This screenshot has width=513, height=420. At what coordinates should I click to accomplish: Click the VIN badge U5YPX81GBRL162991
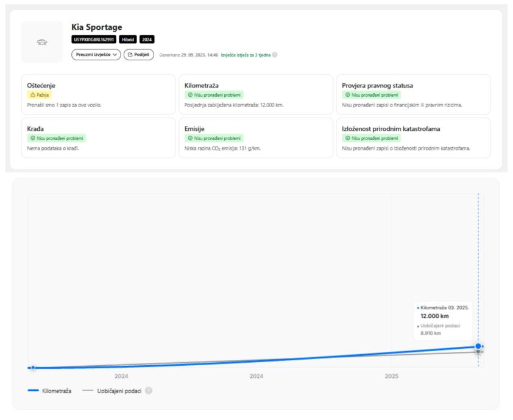point(94,40)
